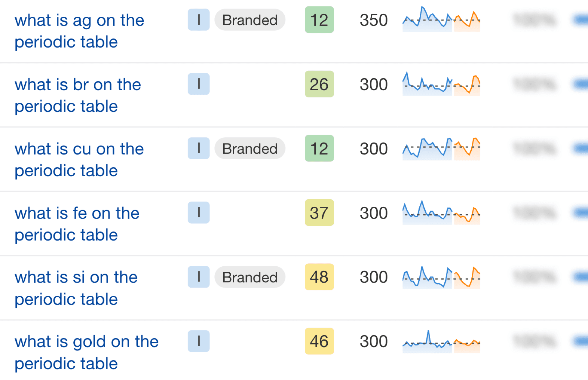Click the yellow KD 48 difficulty badge
The image size is (588, 380).
(x=319, y=277)
